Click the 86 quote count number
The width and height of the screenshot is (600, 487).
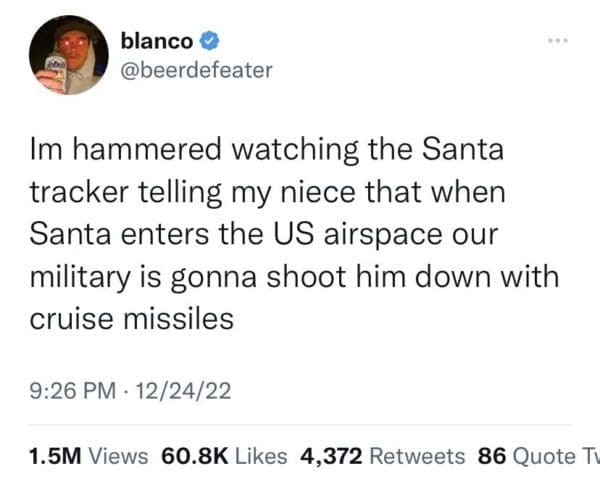click(491, 456)
